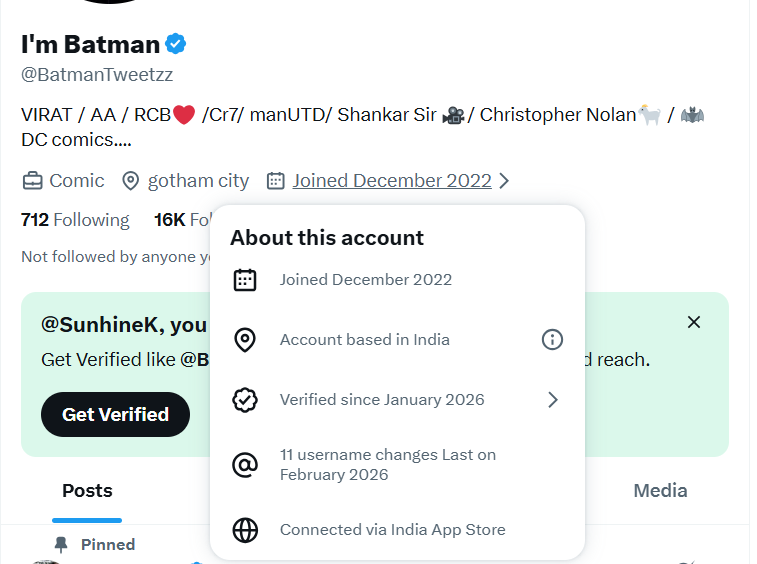757x564 pixels.
Task: Click the Get Verified button
Action: tap(115, 414)
